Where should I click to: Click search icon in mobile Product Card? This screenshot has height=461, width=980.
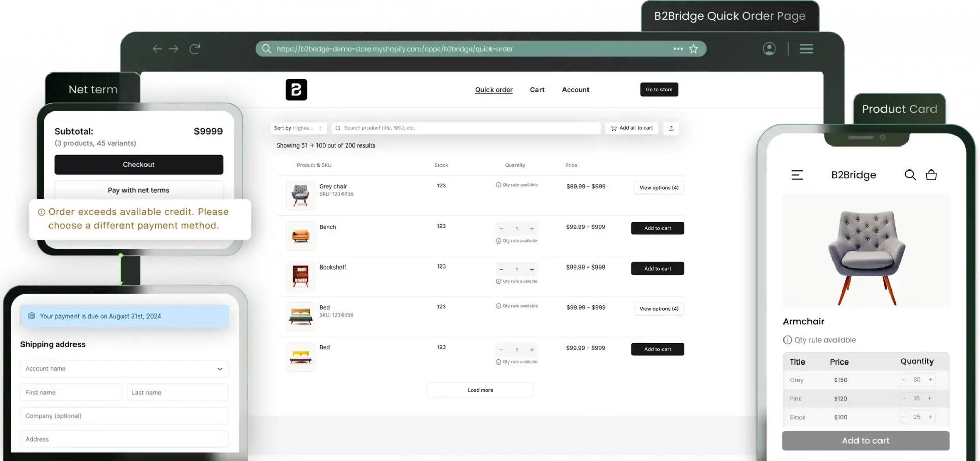(910, 175)
